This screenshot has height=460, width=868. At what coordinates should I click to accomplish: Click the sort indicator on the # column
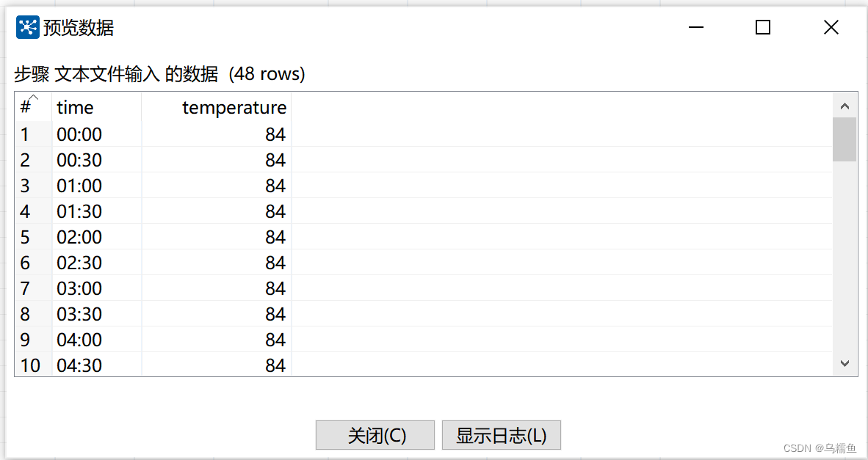pos(35,98)
